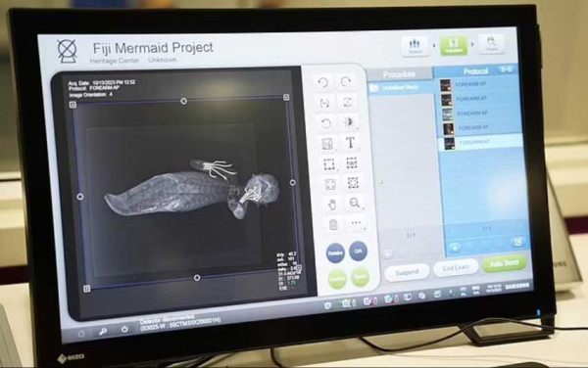This screenshot has height=368, width=588.
Task: Click the left middle crop handle circle
Action: tap(80, 197)
